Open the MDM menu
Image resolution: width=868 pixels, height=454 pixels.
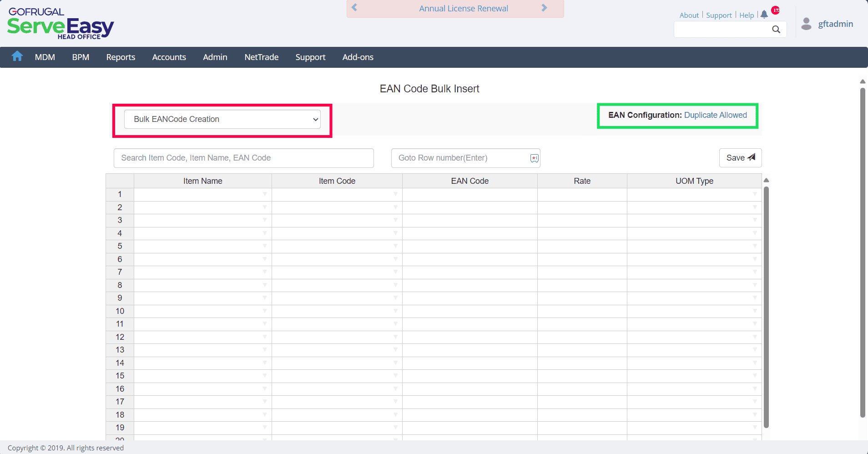coord(45,57)
